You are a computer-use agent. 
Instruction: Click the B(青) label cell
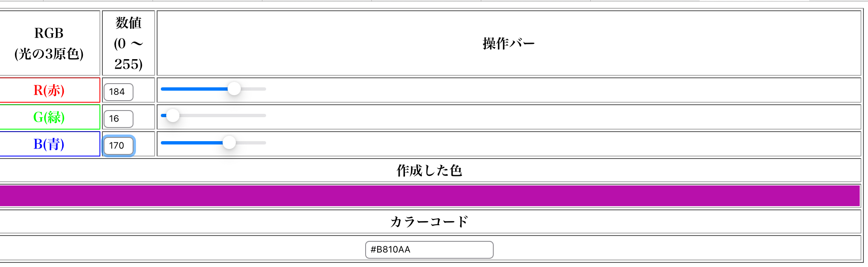[49, 144]
